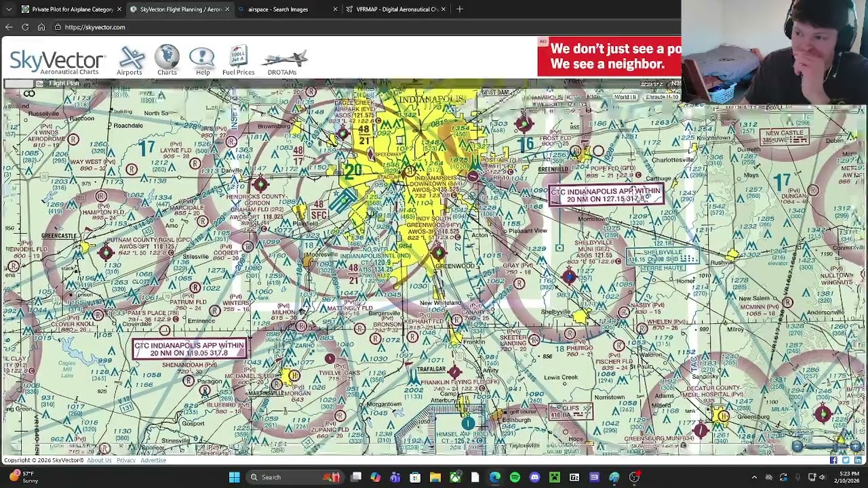Reload the page with the refresh icon
868x488 pixels.
point(25,27)
